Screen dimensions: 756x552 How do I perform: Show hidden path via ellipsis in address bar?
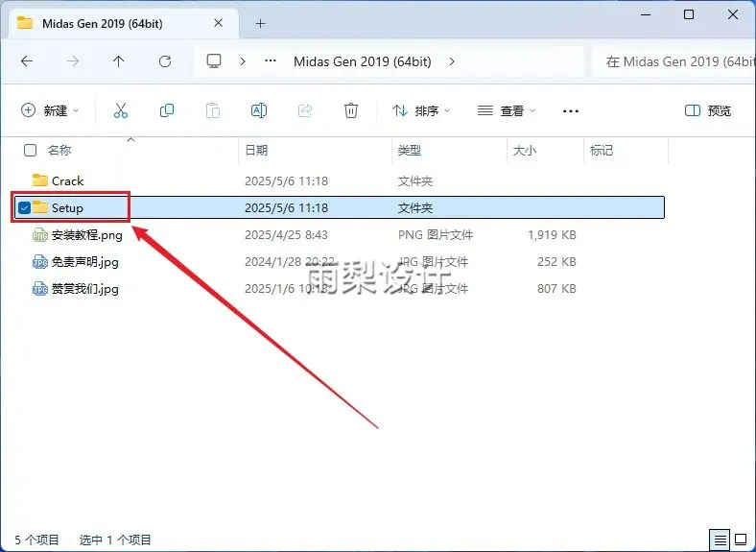(271, 61)
